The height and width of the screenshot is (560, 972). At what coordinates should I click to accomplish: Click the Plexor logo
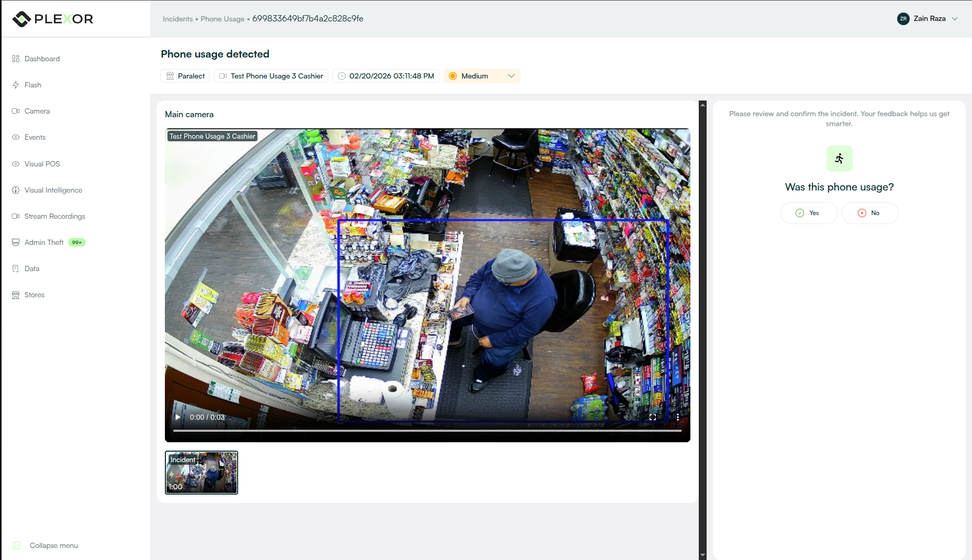pyautogui.click(x=52, y=19)
